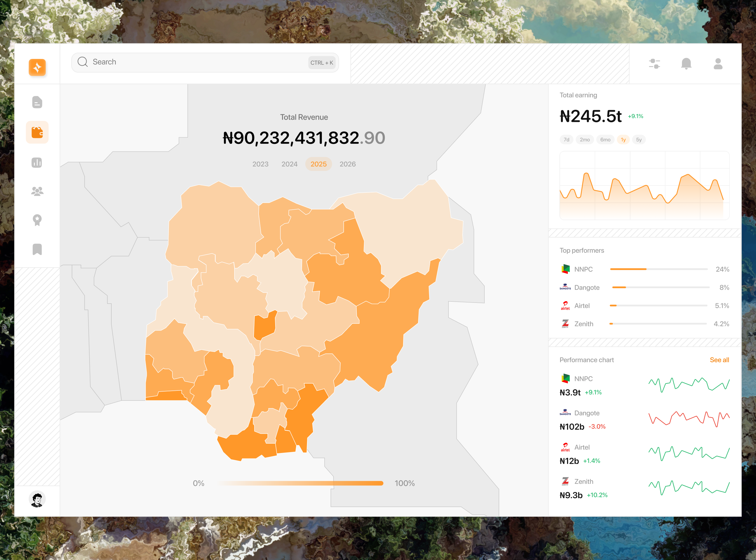Select the 7d time range pill
This screenshot has height=560, width=756.
coord(566,140)
